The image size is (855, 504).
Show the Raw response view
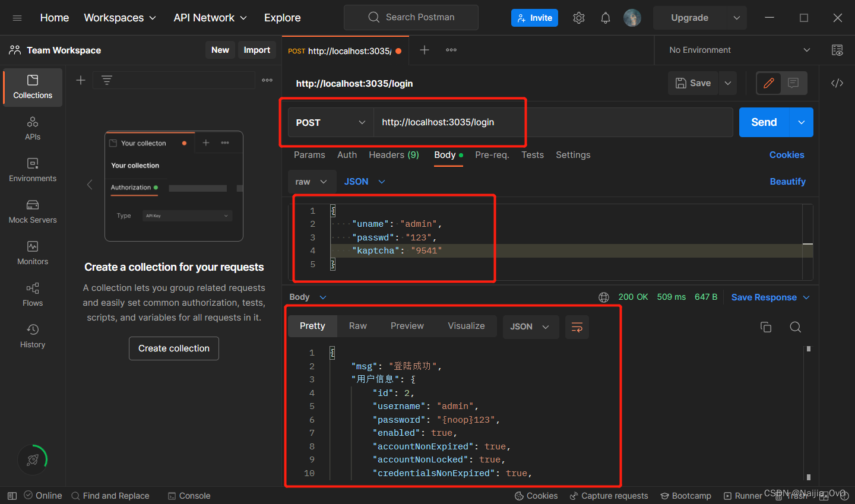coord(358,326)
